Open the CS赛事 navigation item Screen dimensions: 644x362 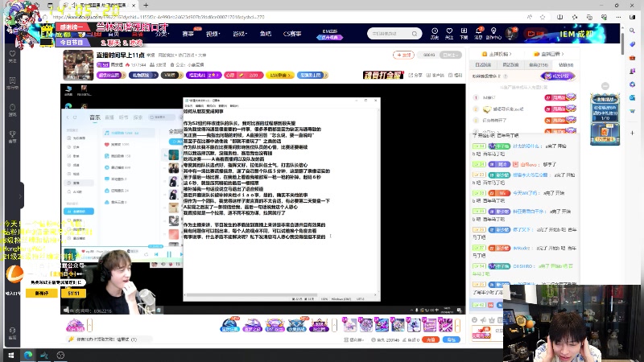[x=292, y=34]
